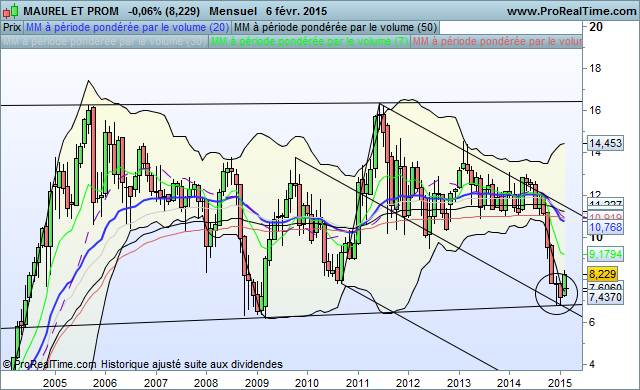This screenshot has width=640, height=390.
Task: Open the www.ProRealTime.com link
Action: [571, 11]
